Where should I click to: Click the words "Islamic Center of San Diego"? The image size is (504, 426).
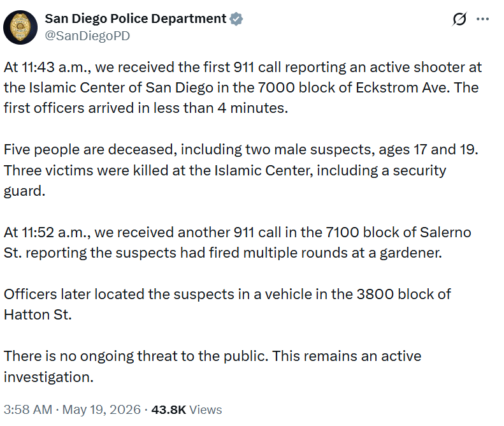(x=121, y=88)
